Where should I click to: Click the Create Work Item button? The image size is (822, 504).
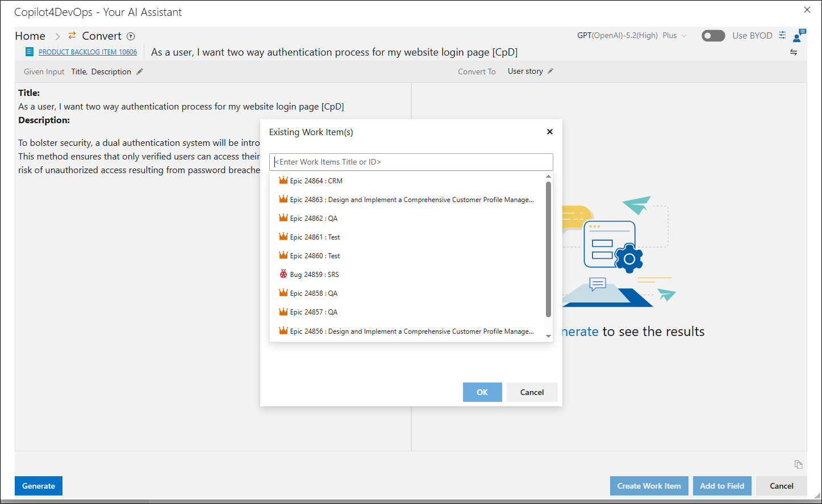(x=649, y=486)
